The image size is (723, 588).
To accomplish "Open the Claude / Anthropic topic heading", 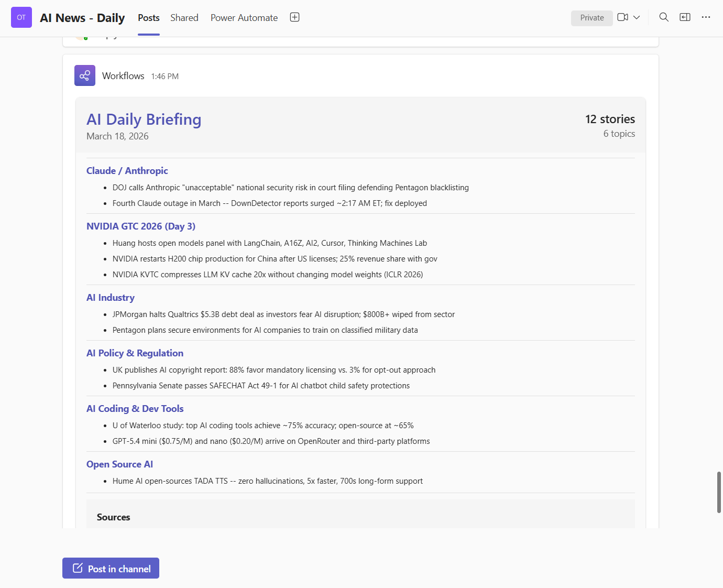I will 127,171.
